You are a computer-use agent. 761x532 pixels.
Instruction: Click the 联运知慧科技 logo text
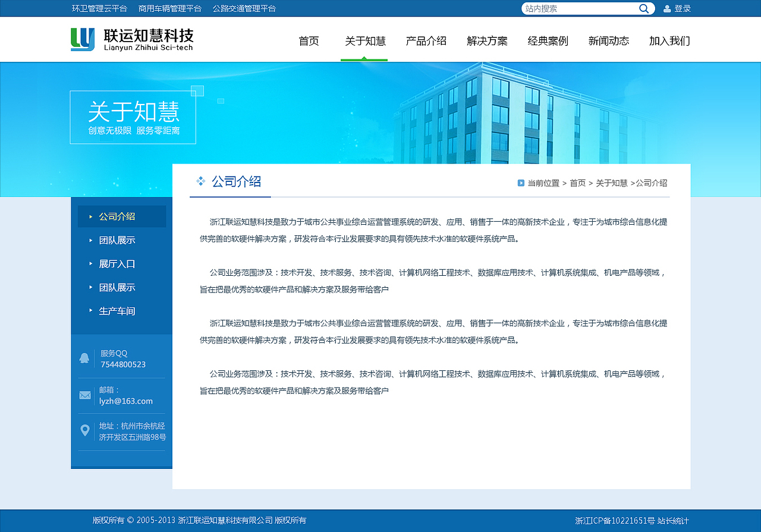pyautogui.click(x=149, y=36)
